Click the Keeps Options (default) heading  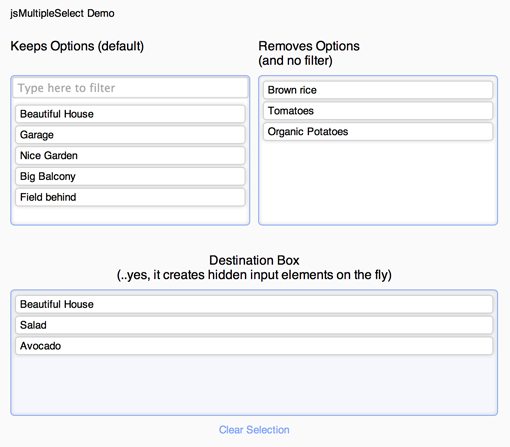pyautogui.click(x=77, y=46)
